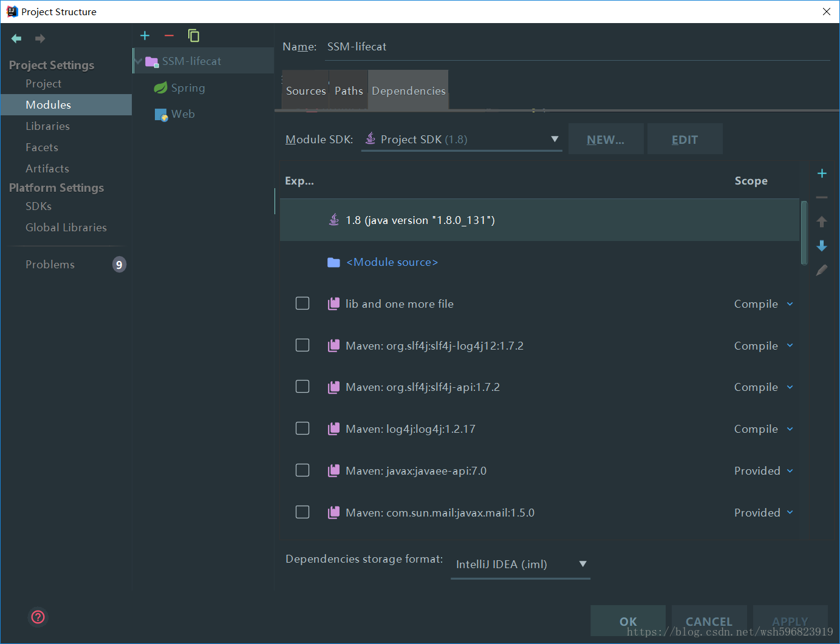Move dependency up with arrow icon
The height and width of the screenshot is (644, 840).
coord(822,222)
